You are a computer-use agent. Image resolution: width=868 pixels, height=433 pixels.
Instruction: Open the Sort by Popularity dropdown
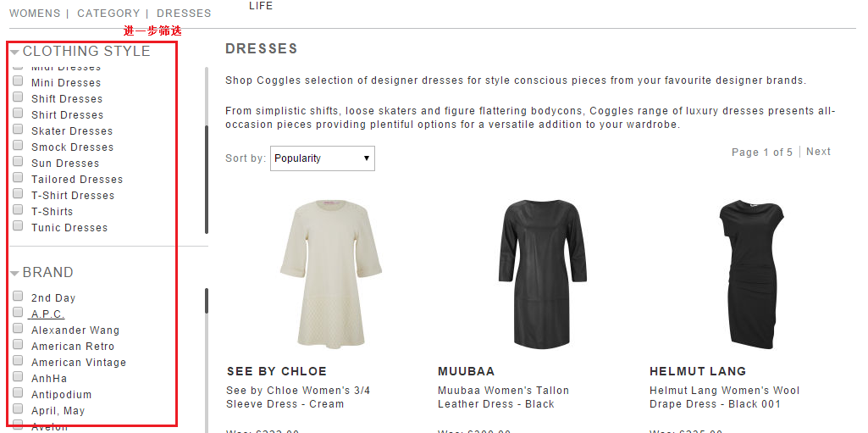(322, 158)
